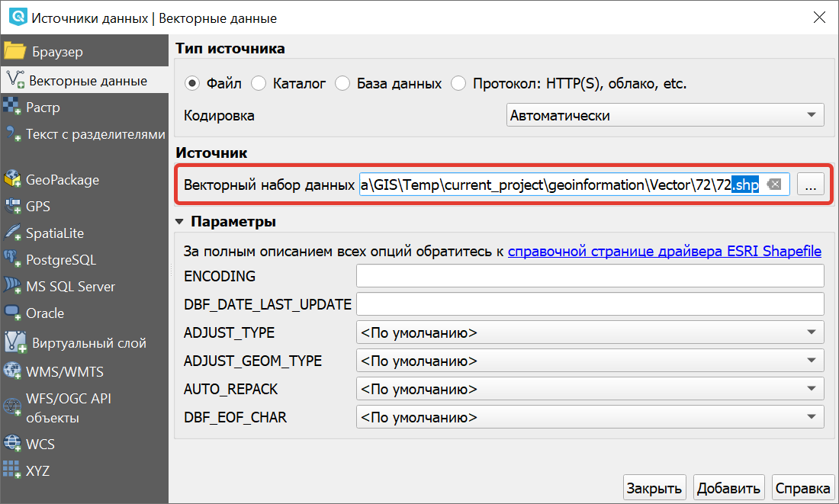The height and width of the screenshot is (504, 839).
Task: Expand the ADJUST_TYPE dropdown
Action: [590, 332]
